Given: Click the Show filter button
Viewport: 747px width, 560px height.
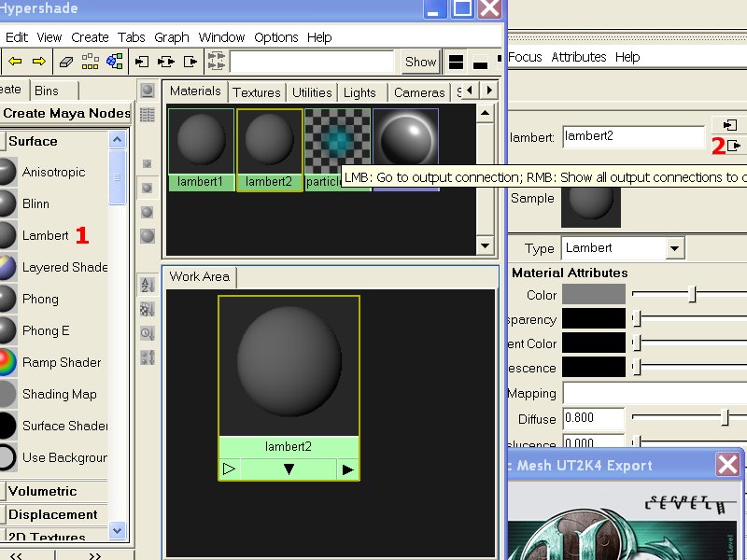Looking at the screenshot, I should (419, 61).
